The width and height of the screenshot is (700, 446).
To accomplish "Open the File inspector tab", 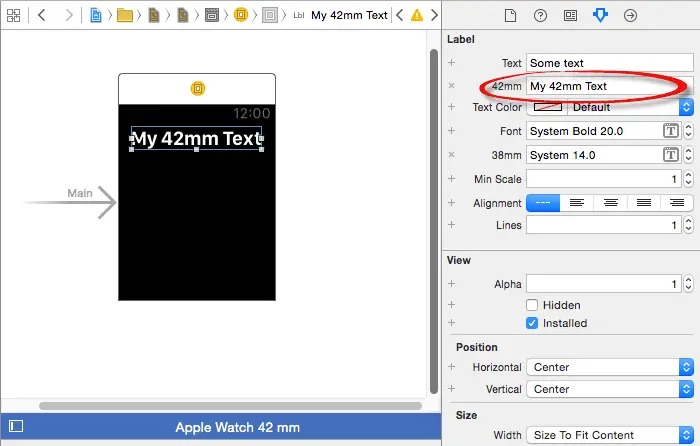I will 510,15.
